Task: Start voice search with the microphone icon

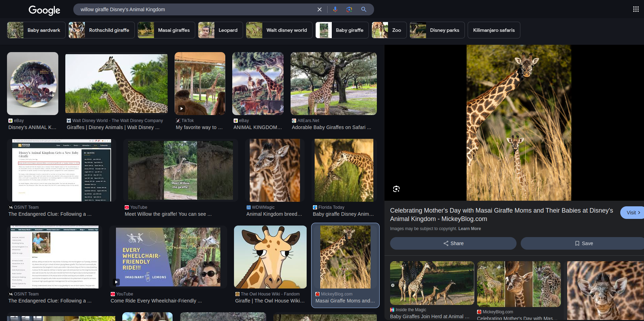Action: tap(335, 9)
